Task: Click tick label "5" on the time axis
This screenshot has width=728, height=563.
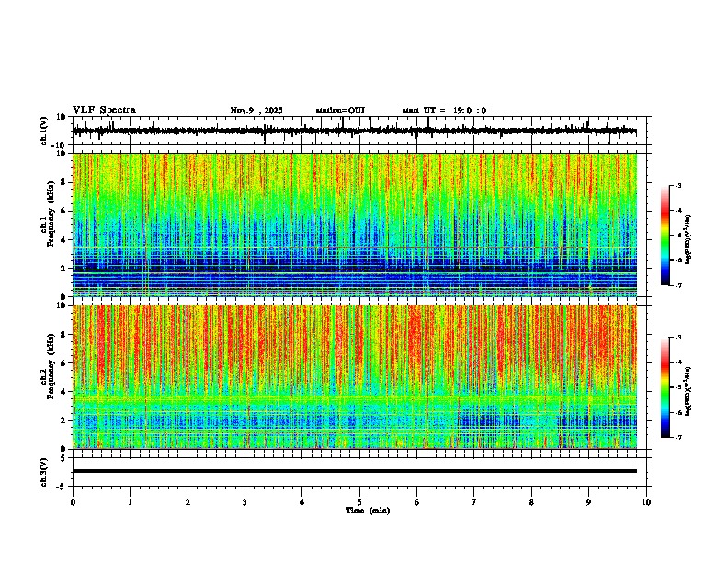Action: coord(359,502)
